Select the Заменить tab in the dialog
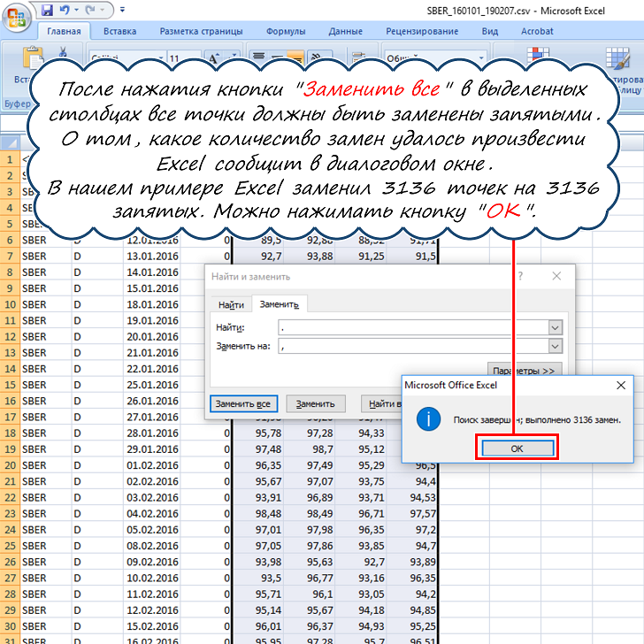This screenshot has width=644, height=644. pos(280,304)
